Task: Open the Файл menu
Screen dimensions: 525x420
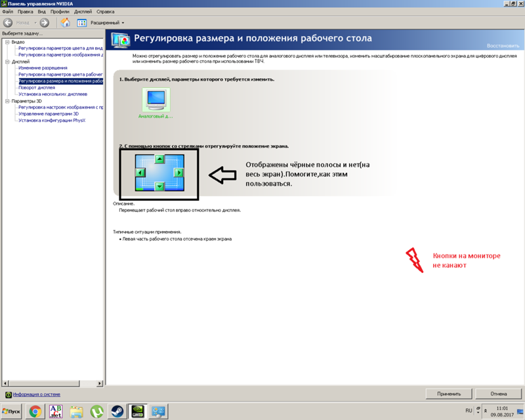Action: (7, 11)
